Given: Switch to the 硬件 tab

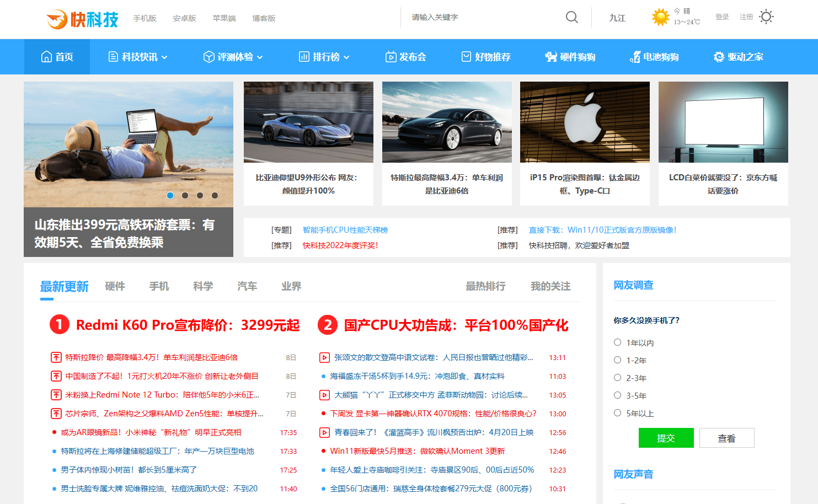Looking at the screenshot, I should coord(115,286).
